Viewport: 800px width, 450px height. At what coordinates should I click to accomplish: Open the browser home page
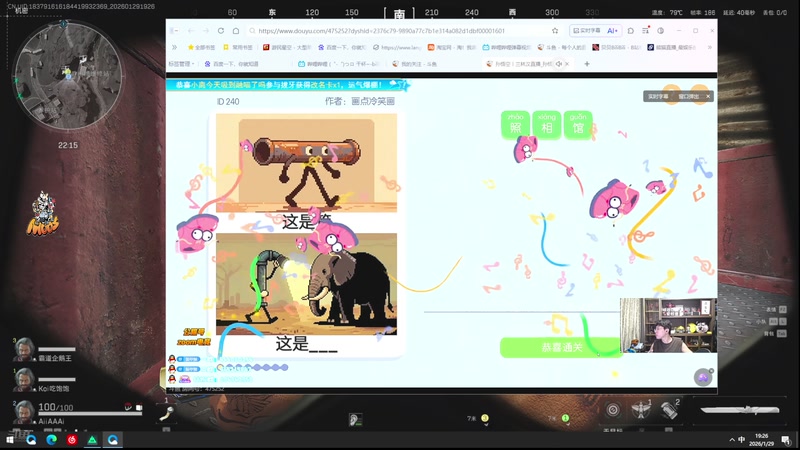(236, 31)
